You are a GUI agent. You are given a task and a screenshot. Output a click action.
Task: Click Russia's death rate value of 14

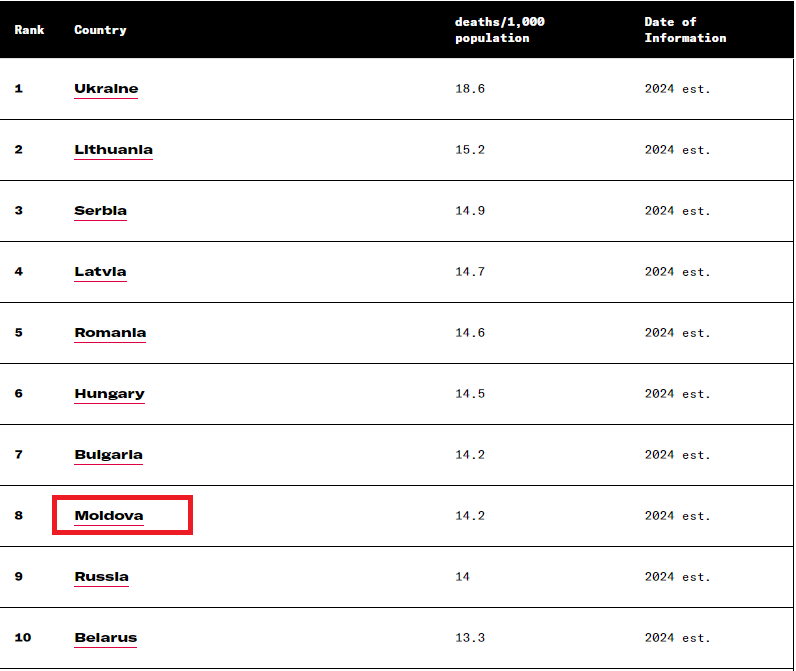(462, 577)
